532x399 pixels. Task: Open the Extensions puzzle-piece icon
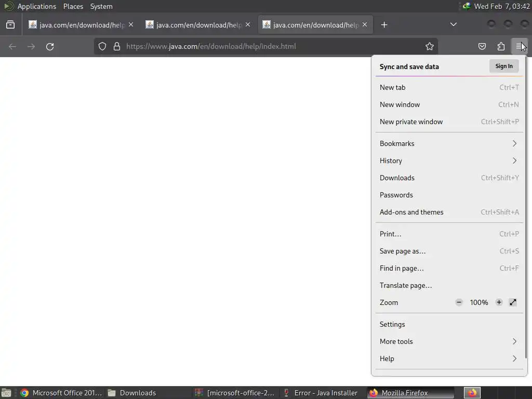click(x=501, y=46)
